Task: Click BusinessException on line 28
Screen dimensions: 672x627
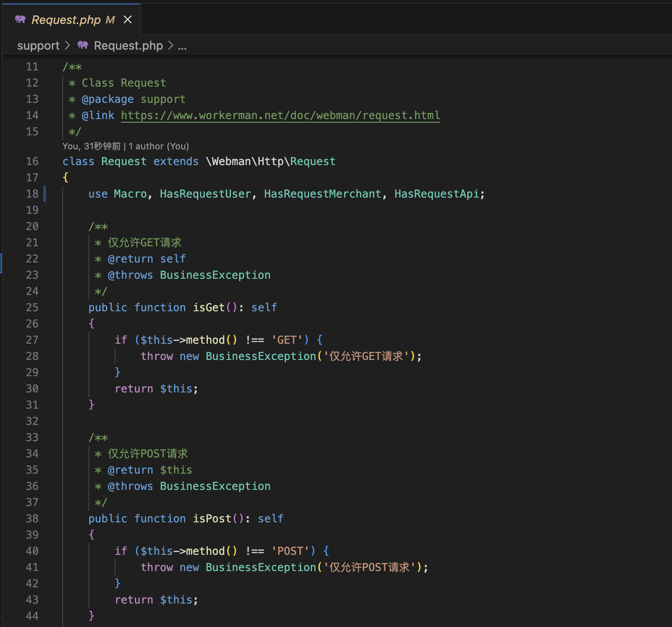Action: pos(261,356)
